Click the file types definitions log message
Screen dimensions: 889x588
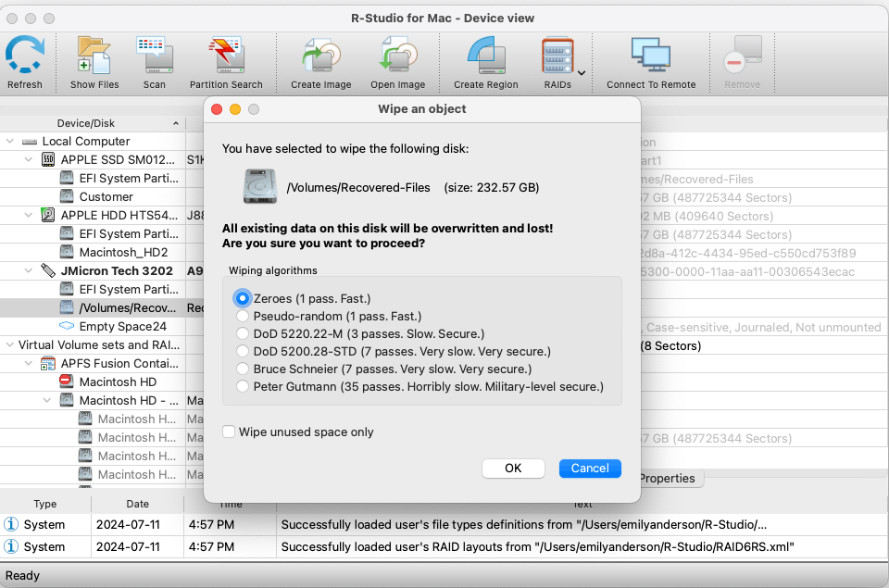pos(524,524)
